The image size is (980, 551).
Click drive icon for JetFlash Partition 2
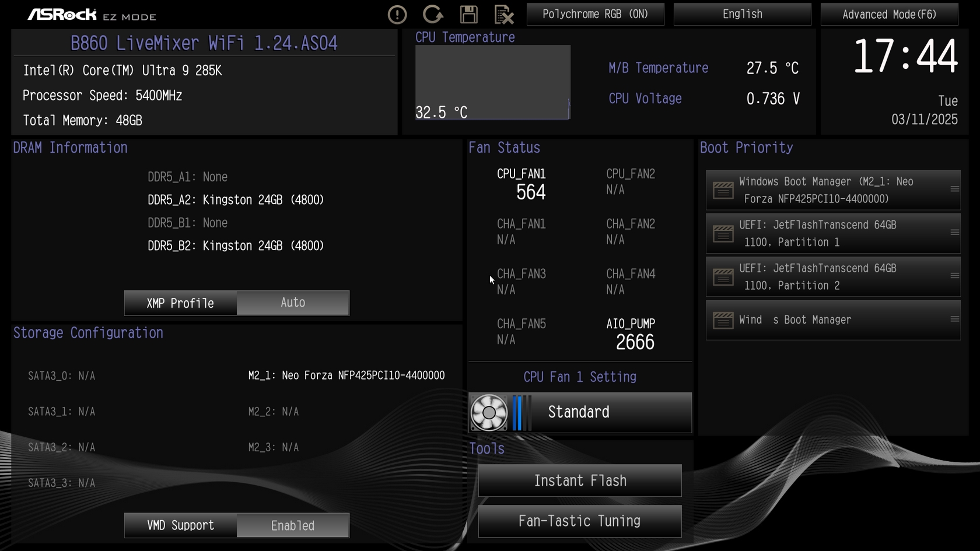[x=723, y=277]
